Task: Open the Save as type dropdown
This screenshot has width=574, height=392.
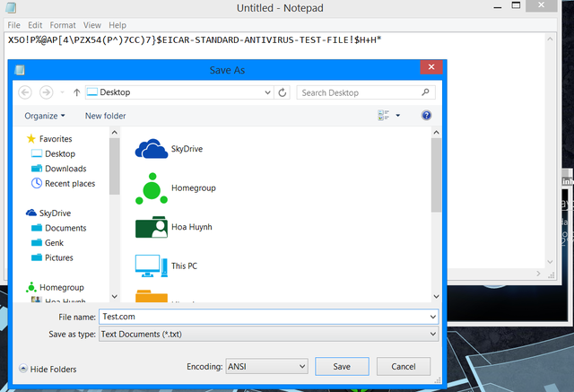Action: (x=269, y=335)
